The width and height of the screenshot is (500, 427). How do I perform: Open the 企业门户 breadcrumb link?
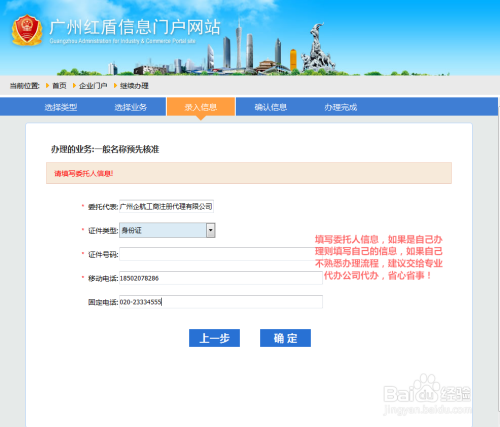93,86
